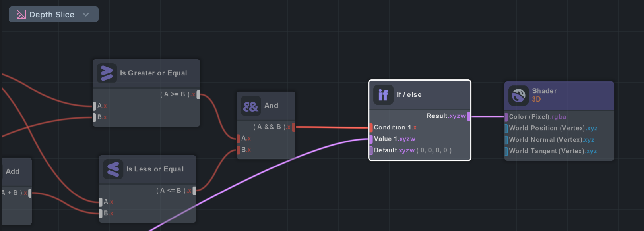Open the Depth Slice dropdown
Viewport: 644px width, 231px height.
point(54,14)
